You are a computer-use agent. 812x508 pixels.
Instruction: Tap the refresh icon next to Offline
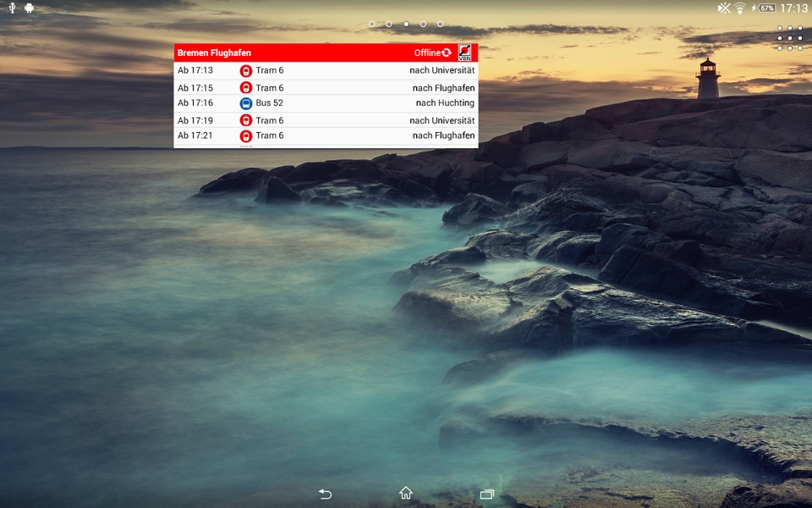click(x=447, y=52)
